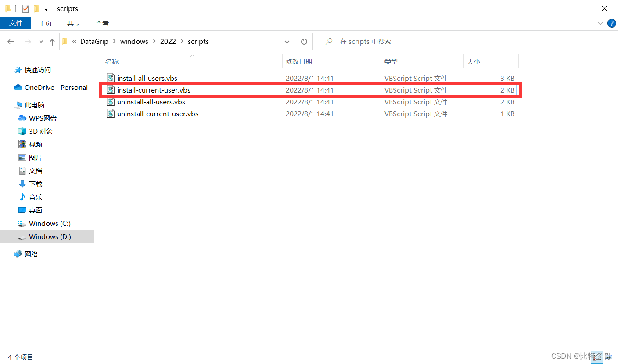Click the uninstall-all-users.vbs script icon
Image resolution: width=618 pixels, height=364 pixels.
(x=111, y=102)
